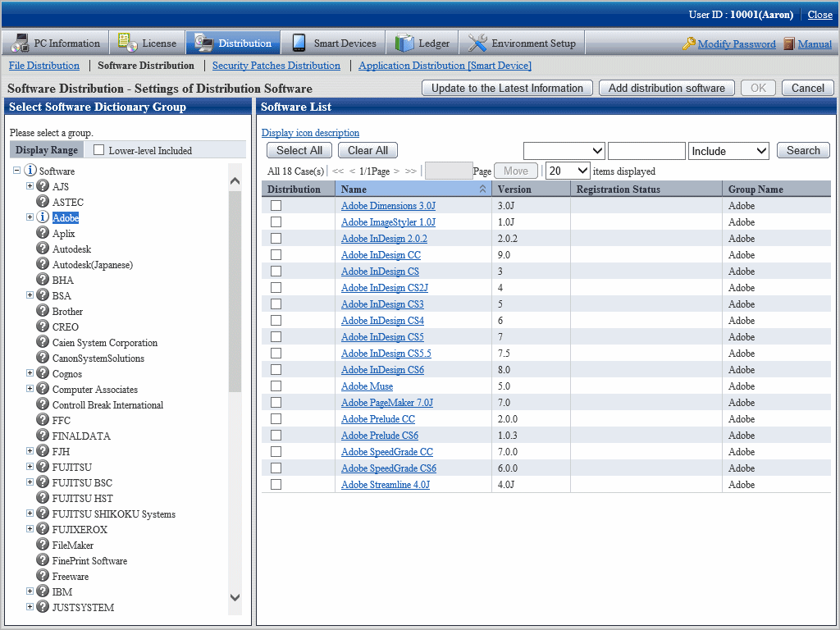Click the tree scrollbar down arrow
840x630 pixels.
pyautogui.click(x=235, y=597)
